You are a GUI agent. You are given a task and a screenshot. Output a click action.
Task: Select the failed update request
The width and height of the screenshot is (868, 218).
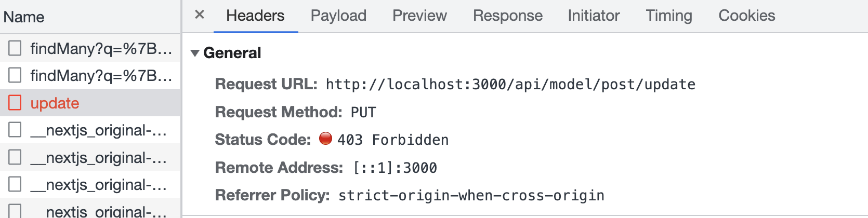point(55,103)
